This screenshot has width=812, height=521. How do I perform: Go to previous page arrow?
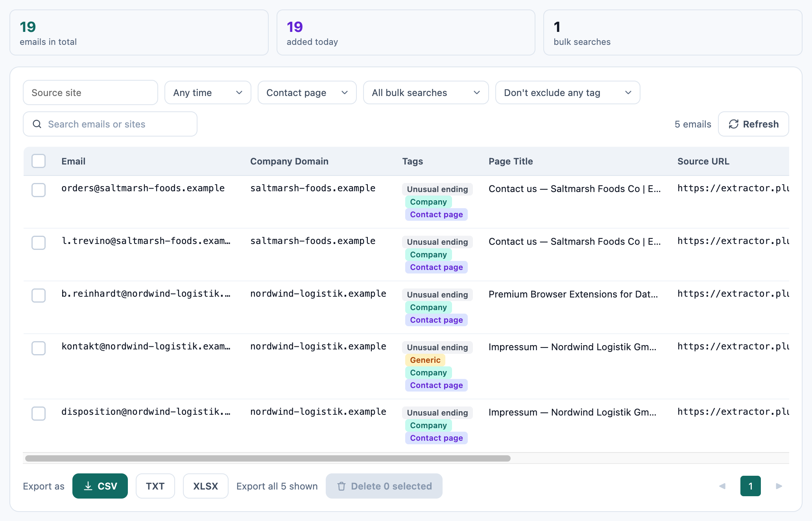coord(722,486)
